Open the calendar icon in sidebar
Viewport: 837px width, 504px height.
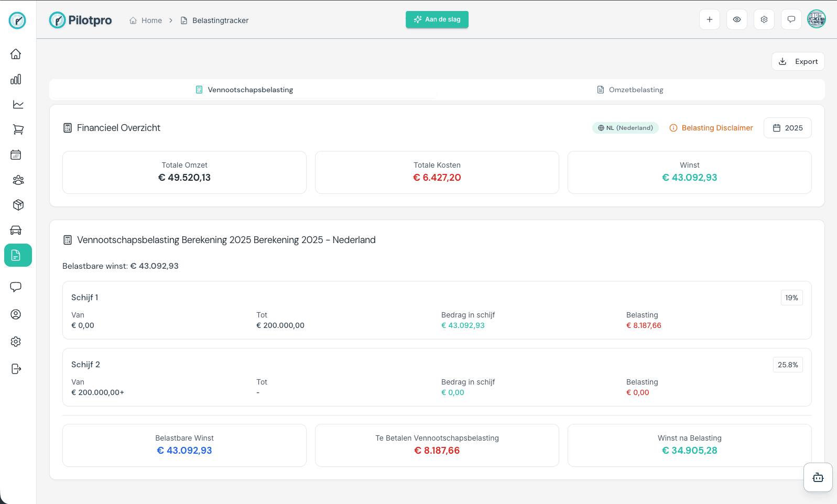click(16, 155)
